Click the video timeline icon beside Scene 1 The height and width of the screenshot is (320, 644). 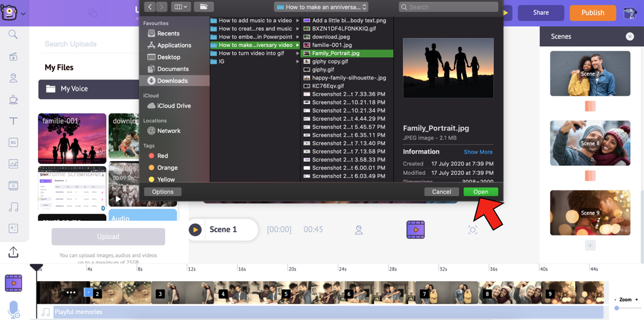tap(415, 230)
